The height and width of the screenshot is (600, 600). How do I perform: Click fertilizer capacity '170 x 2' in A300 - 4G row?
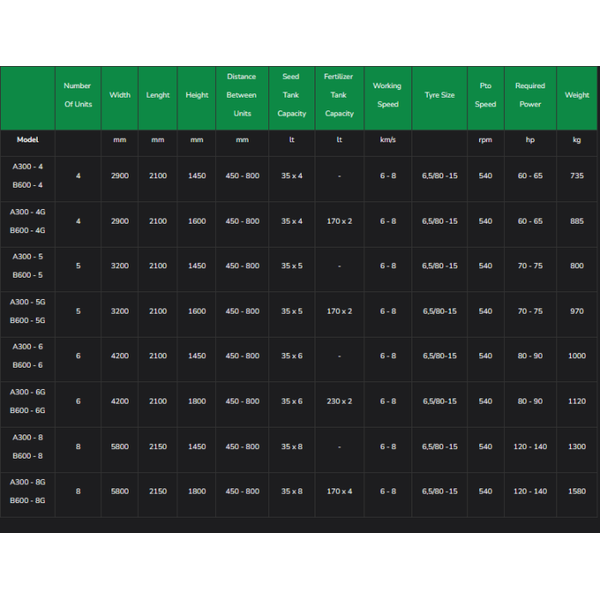[339, 221]
